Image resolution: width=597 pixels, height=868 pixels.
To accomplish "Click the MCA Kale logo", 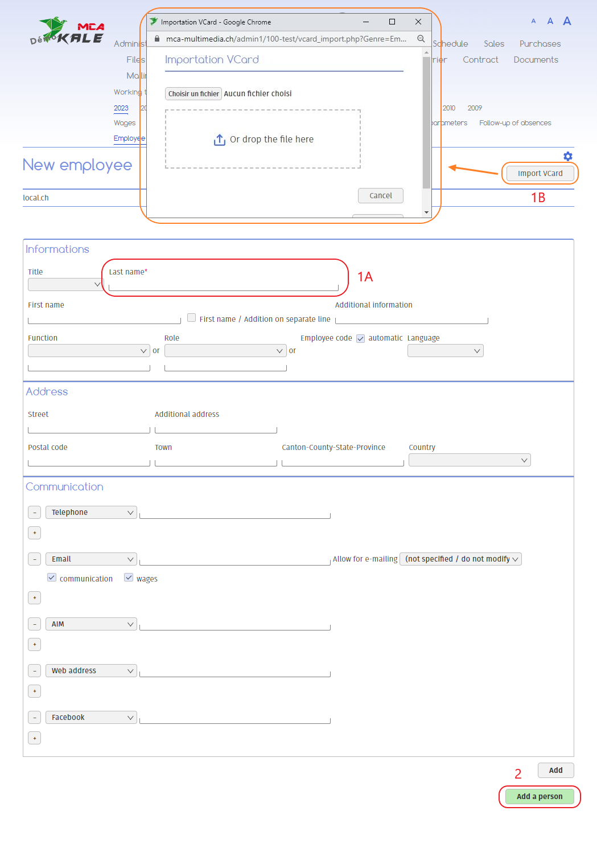I will click(x=68, y=31).
